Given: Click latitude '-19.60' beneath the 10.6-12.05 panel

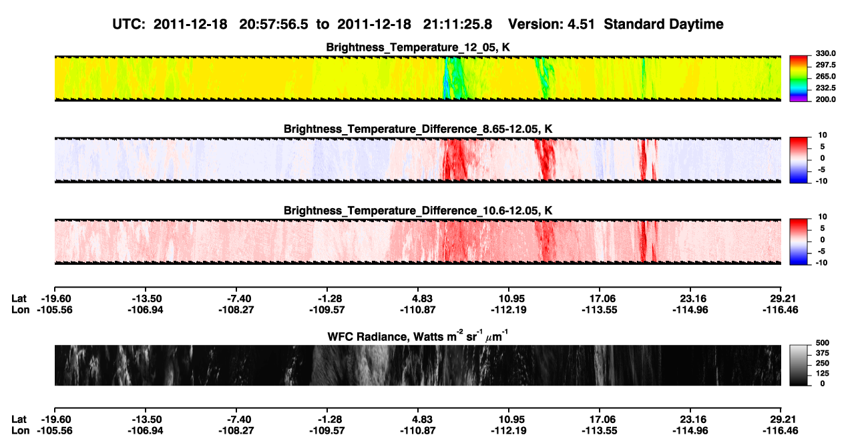Looking at the screenshot, I should point(55,298).
